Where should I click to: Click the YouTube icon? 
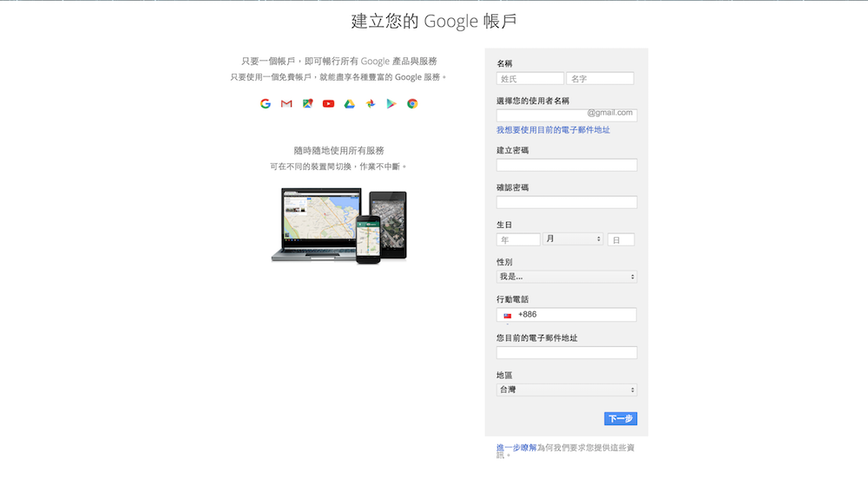328,103
